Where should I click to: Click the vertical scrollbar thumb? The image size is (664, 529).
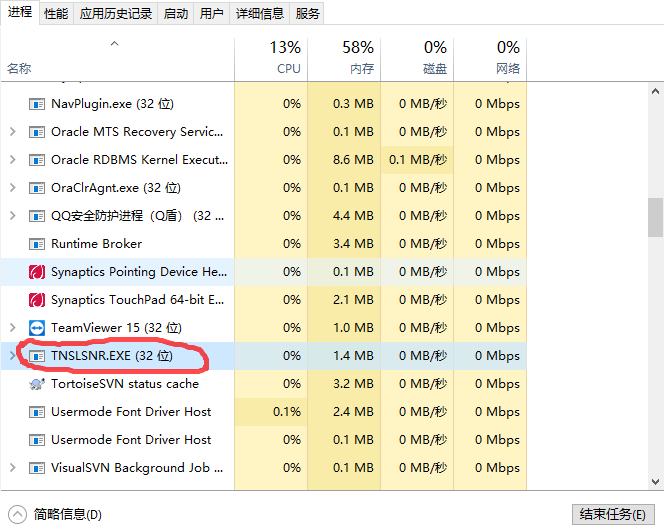[x=655, y=217]
